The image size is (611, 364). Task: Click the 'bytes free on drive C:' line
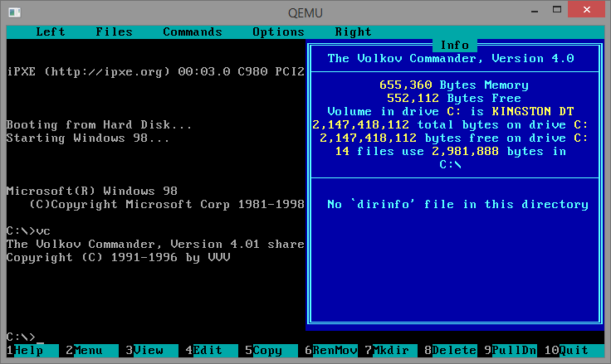click(x=454, y=138)
